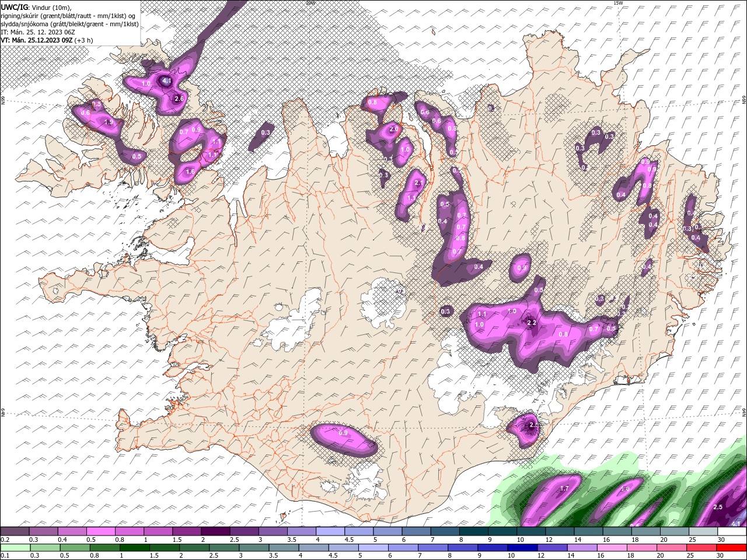Click the upper scale swatch between 0.2 and 0.3
Image resolution: width=747 pixels, height=560 pixels.
coord(15,531)
